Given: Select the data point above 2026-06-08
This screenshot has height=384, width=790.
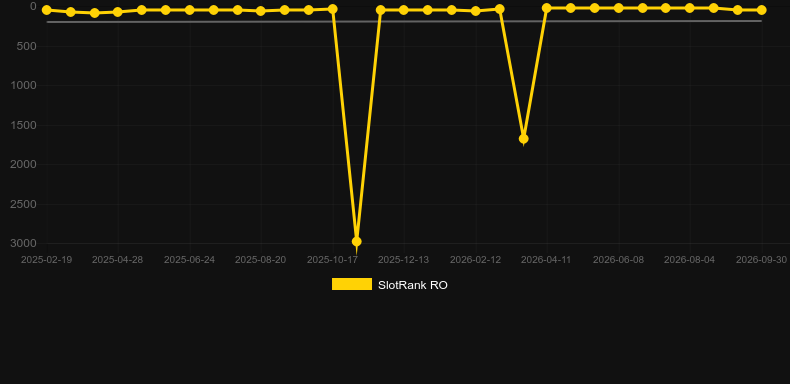Looking at the screenshot, I should [x=618, y=8].
